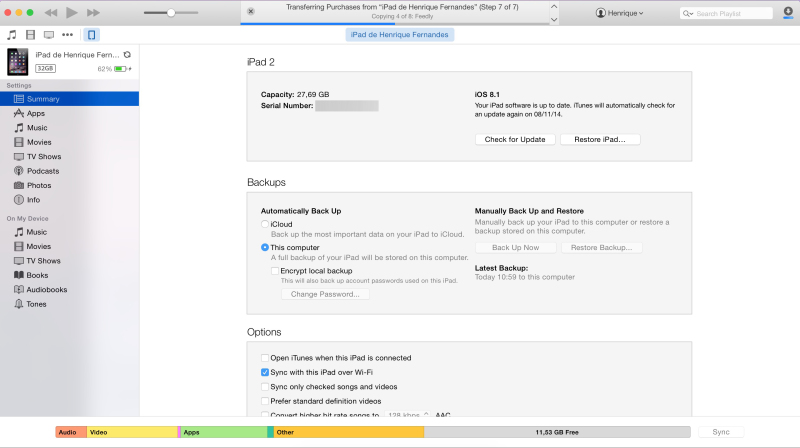
Task: Click iPad de Henrique Fernandes tab
Action: [399, 35]
